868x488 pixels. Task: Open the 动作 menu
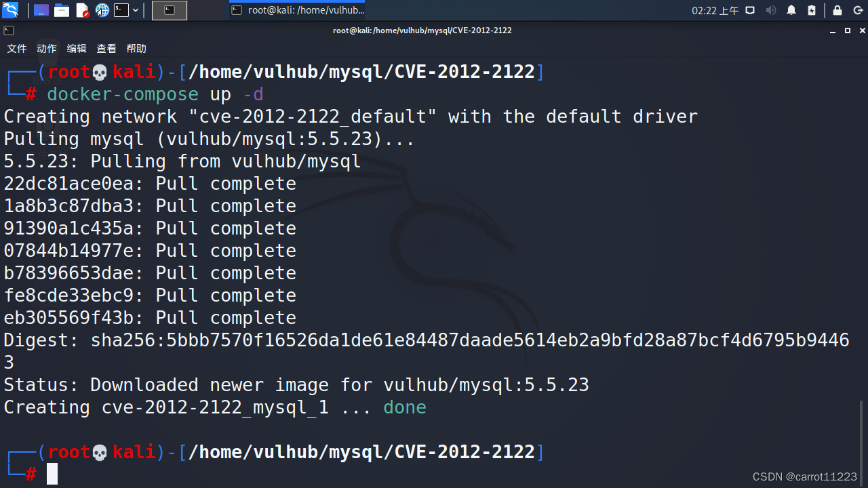(46, 48)
